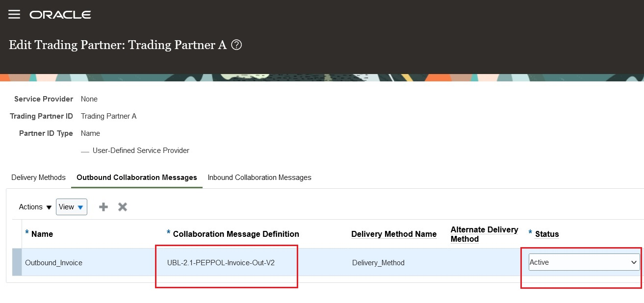Open help for Edit Trading Partner page

point(236,45)
